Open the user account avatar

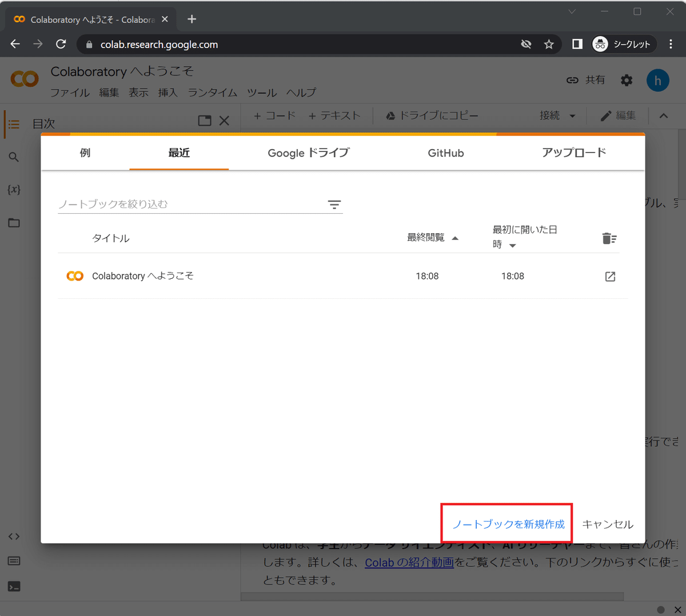point(658,81)
